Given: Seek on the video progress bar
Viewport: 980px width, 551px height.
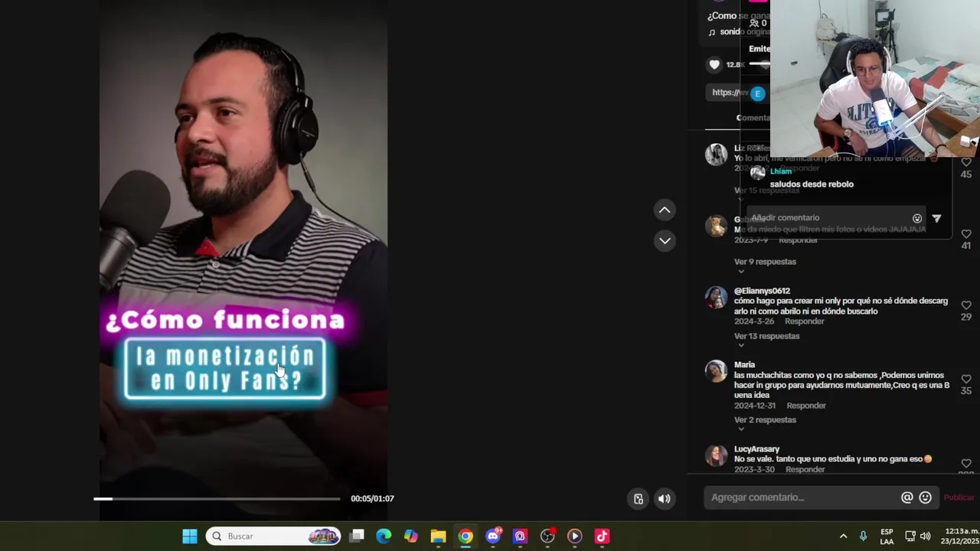Looking at the screenshot, I should 217,499.
